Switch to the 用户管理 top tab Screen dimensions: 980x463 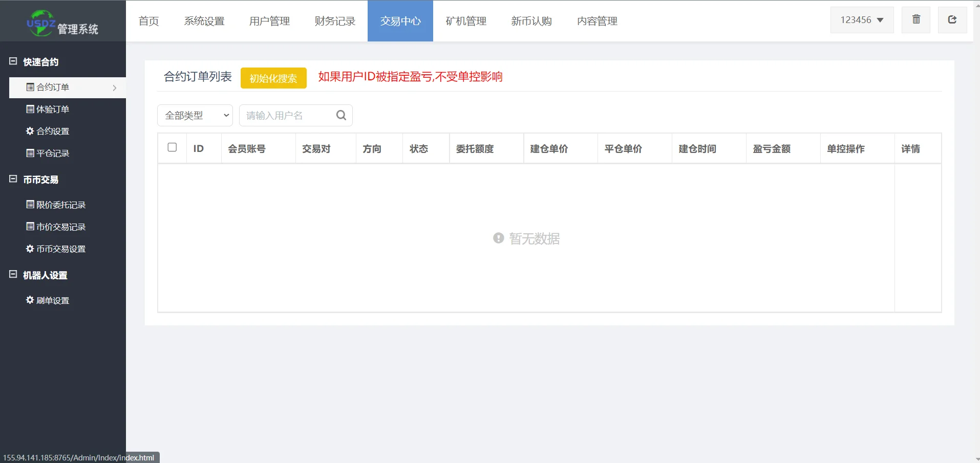tap(269, 21)
